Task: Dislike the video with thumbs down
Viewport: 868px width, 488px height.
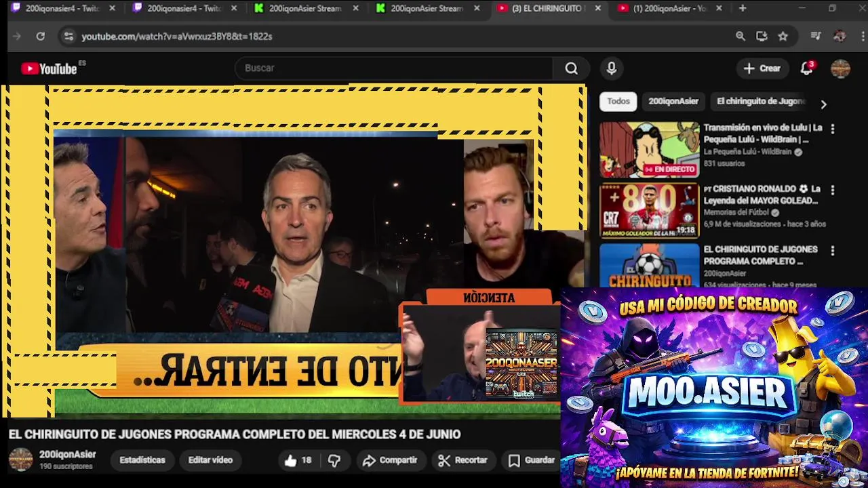Action: pos(334,460)
